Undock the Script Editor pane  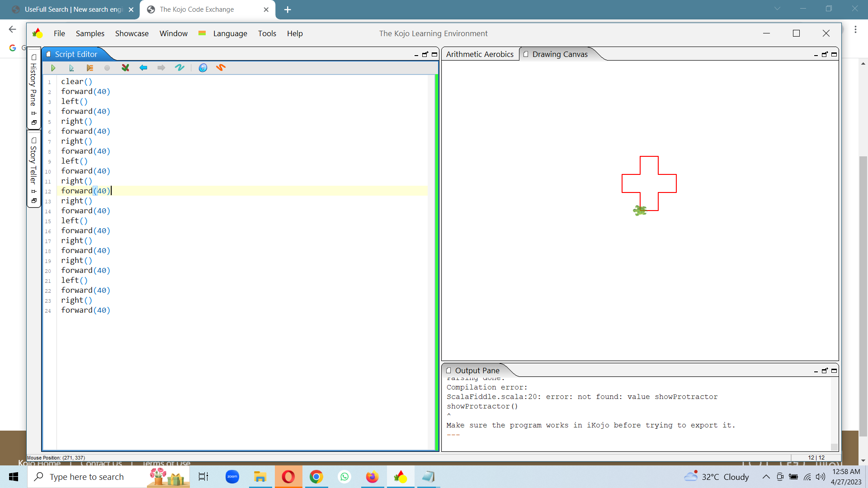pos(425,54)
